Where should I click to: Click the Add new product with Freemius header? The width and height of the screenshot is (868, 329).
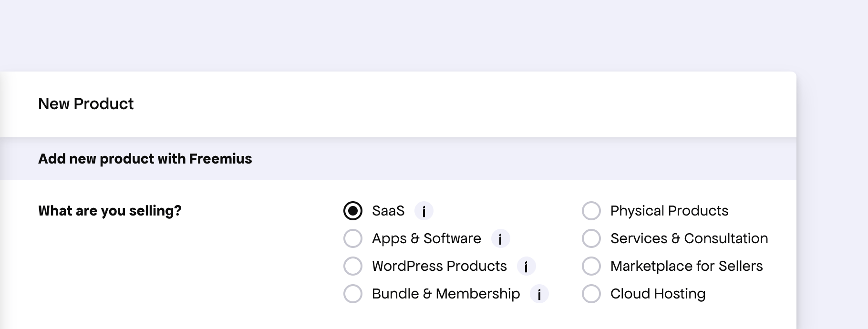(145, 159)
